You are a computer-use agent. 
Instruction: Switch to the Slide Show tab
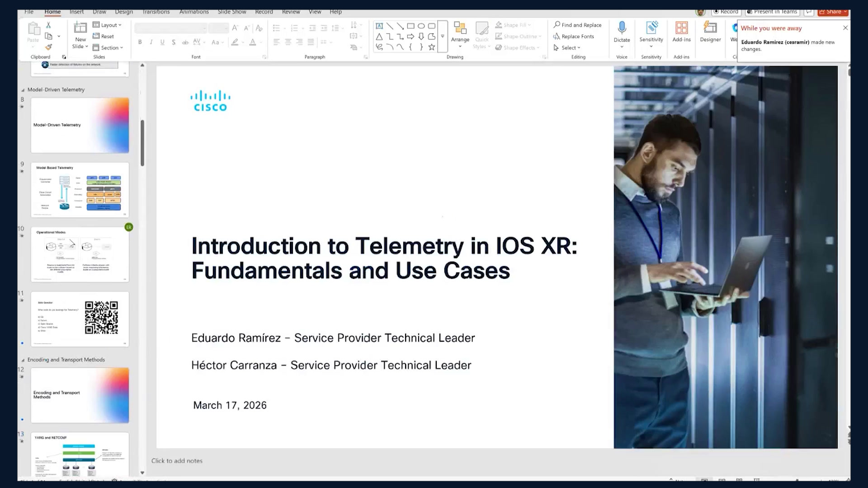[x=232, y=12]
